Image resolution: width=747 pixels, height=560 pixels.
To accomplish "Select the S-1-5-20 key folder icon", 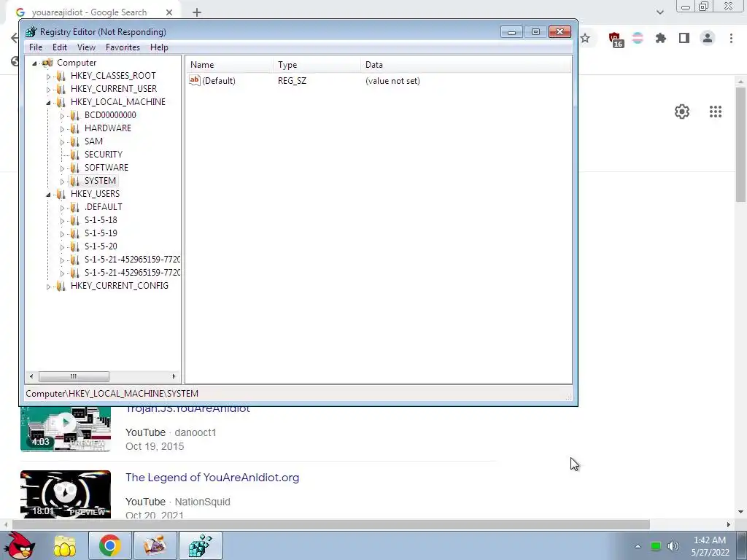I will click(75, 246).
